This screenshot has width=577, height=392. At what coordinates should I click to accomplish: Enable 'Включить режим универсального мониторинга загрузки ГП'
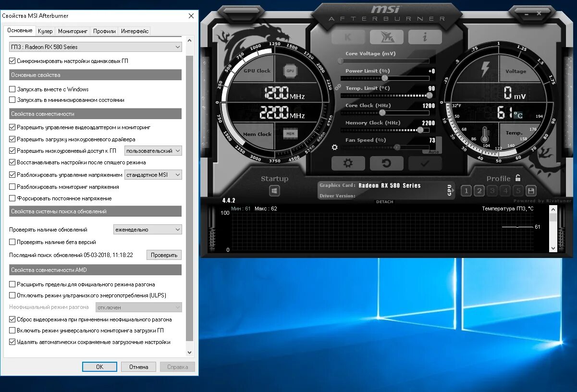[12, 331]
